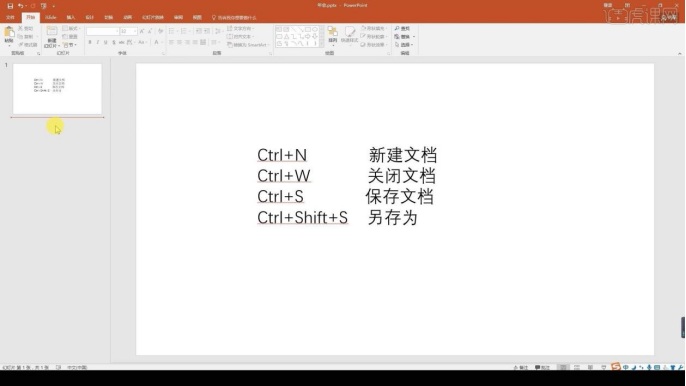Toggle Strikethrough (abc) formatting
Image resolution: width=686 pixels, height=386 pixels.
point(122,42)
